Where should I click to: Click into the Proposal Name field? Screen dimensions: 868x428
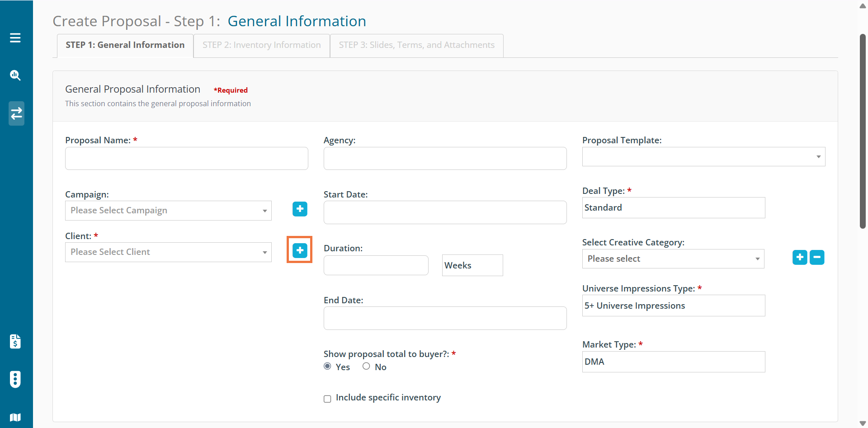pos(186,159)
